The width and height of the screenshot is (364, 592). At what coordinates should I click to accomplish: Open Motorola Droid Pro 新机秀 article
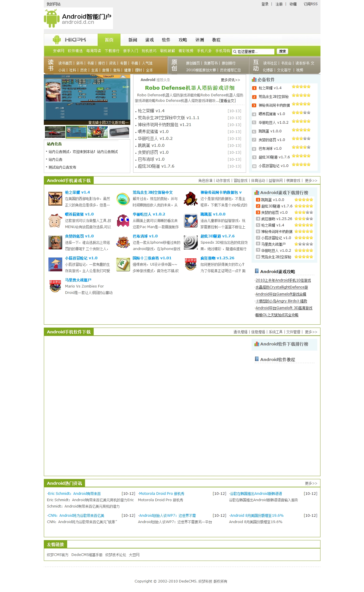(161, 494)
